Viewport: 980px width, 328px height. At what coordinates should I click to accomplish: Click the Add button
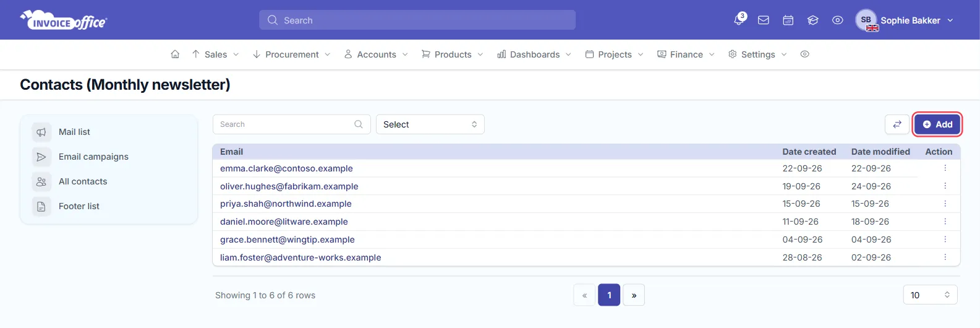(x=937, y=124)
